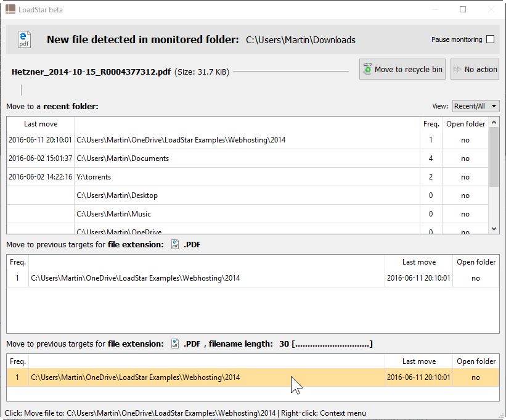Screen dimensions: 506x420
Task: Click the highlighted Webhosting\2014 row at bottom
Action: 185,376
